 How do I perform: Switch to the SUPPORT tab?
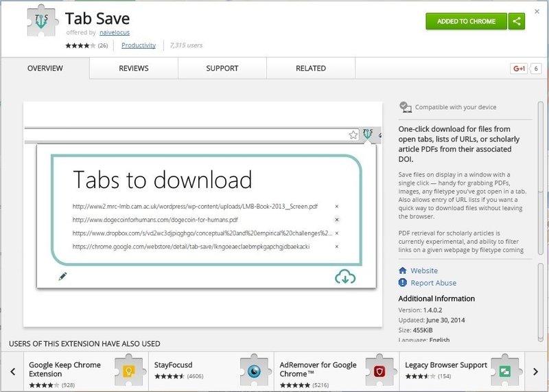tap(222, 69)
